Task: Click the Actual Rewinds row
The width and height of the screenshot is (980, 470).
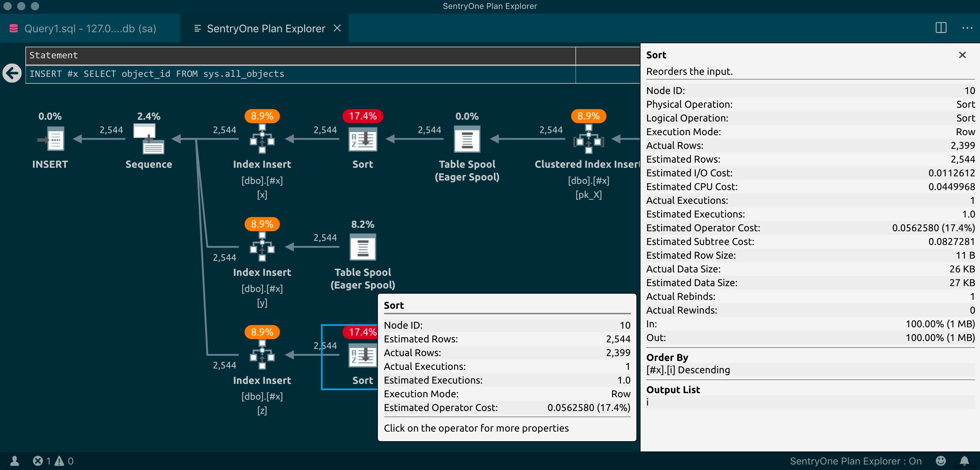Action: click(810, 310)
